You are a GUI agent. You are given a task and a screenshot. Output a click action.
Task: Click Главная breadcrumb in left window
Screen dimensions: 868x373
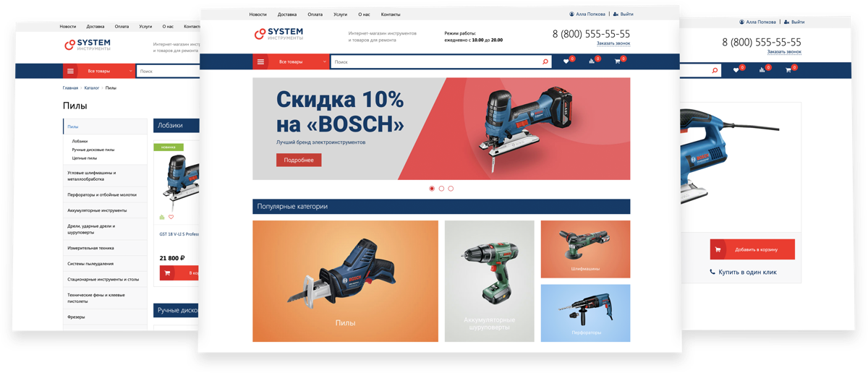coord(70,88)
